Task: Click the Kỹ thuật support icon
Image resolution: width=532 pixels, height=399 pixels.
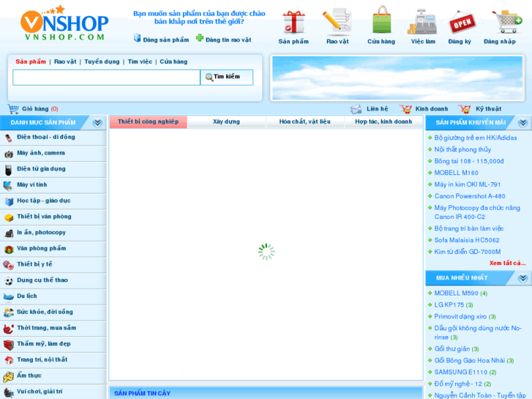Action: (x=465, y=109)
